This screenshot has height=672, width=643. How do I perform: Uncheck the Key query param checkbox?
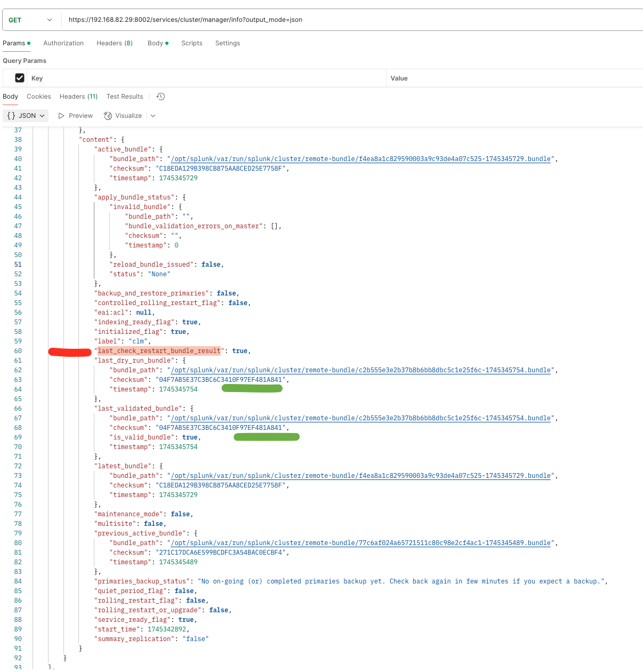(20, 78)
